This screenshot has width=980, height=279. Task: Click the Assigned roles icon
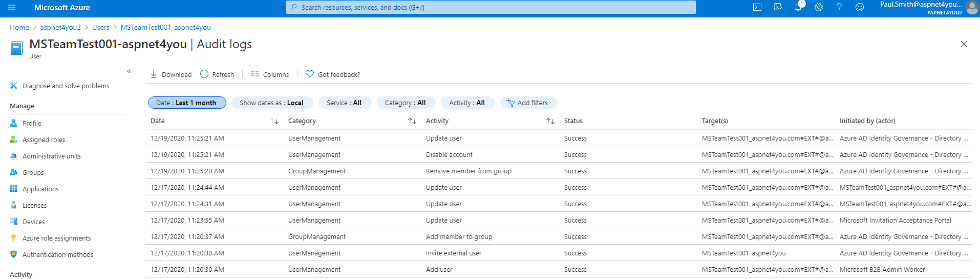[14, 139]
